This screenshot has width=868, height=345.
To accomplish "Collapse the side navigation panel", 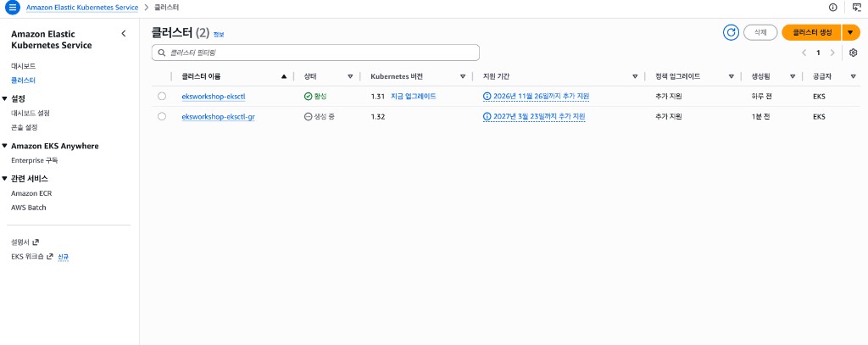I will tap(124, 34).
